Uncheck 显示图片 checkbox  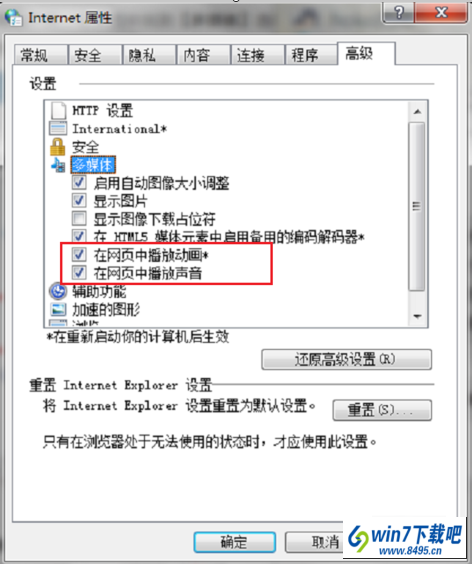(x=79, y=200)
